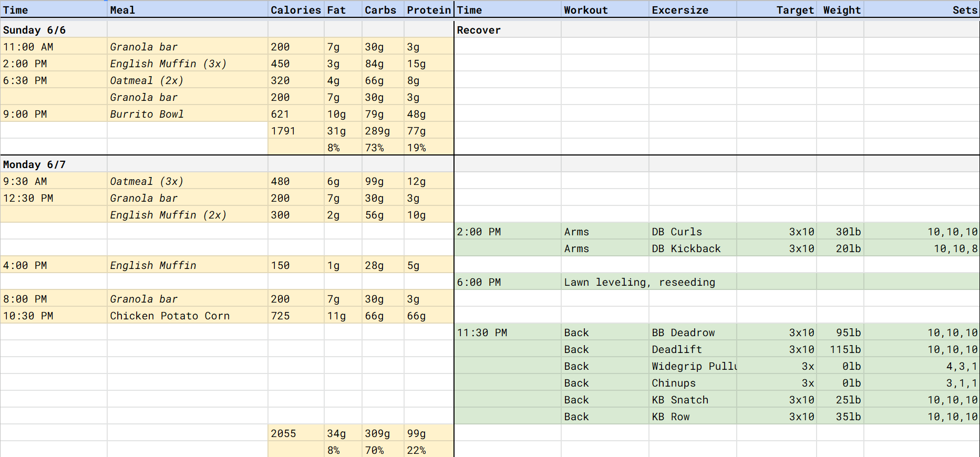Select the Chicken Potato Corn meal cell

[x=188, y=315]
